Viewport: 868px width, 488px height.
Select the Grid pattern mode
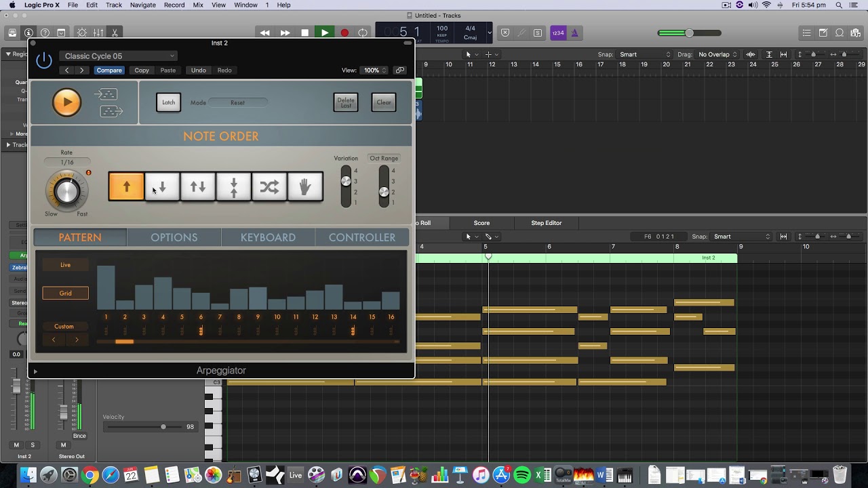[66, 293]
